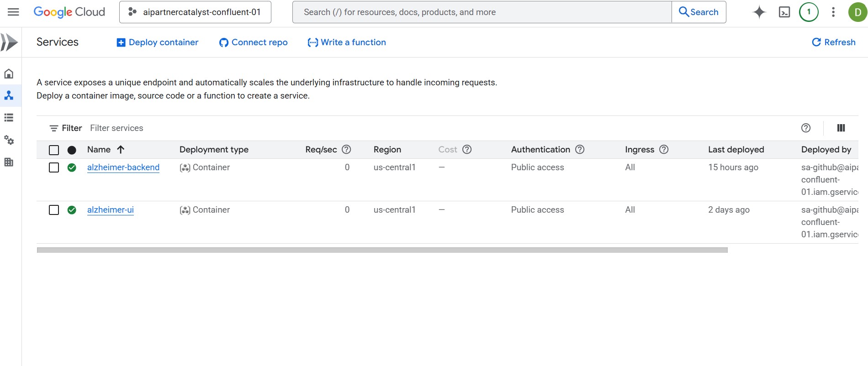Open the Cloud Run overview home icon
This screenshot has width=868, height=366.
tap(9, 73)
